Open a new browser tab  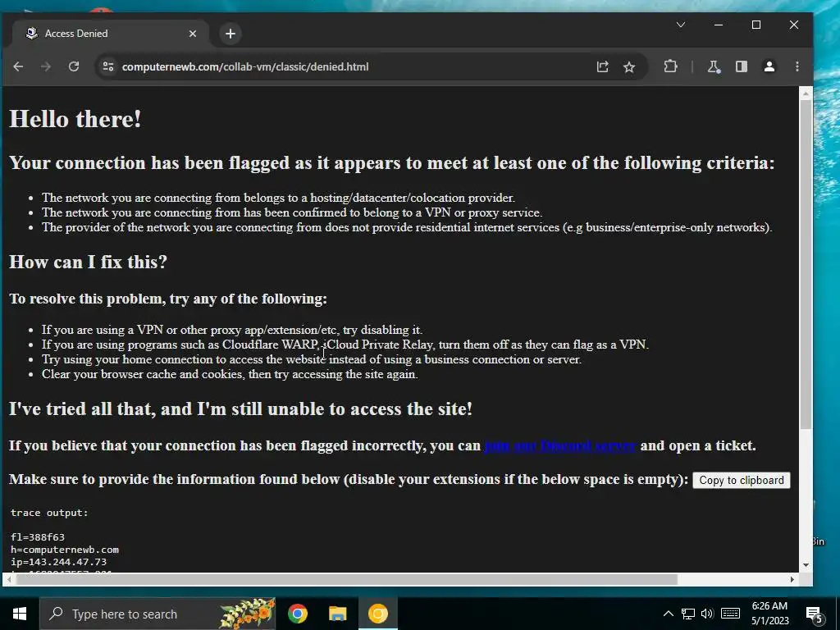231,34
